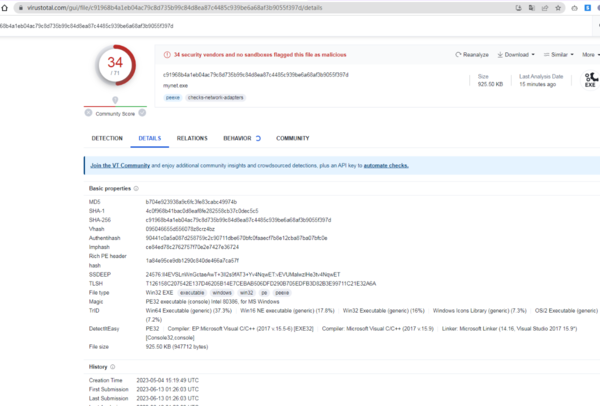Click the checks-network-adapters tag

(x=215, y=98)
